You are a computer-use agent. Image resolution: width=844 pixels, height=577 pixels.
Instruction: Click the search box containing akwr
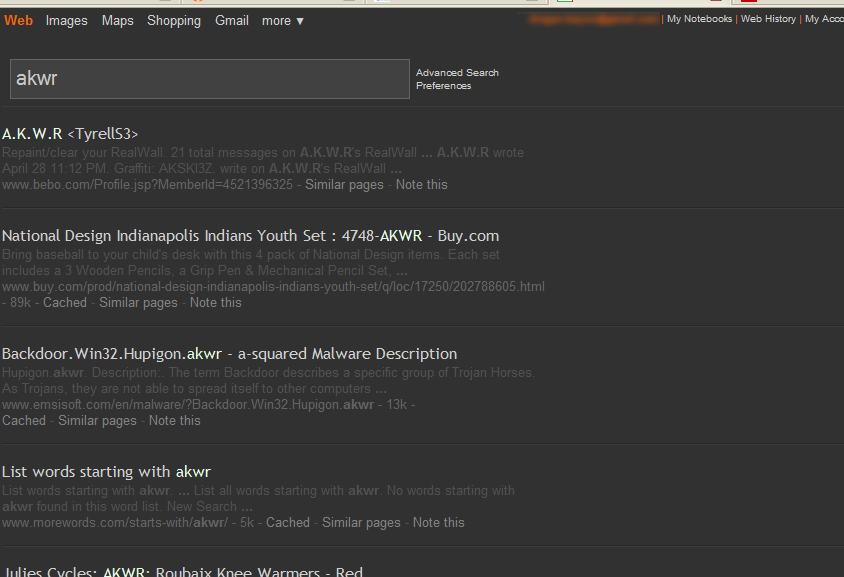click(x=210, y=79)
